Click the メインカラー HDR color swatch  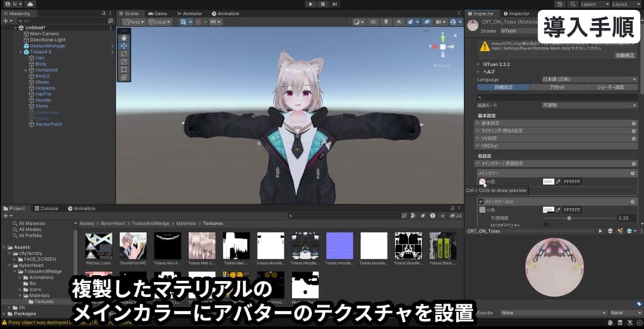point(548,182)
